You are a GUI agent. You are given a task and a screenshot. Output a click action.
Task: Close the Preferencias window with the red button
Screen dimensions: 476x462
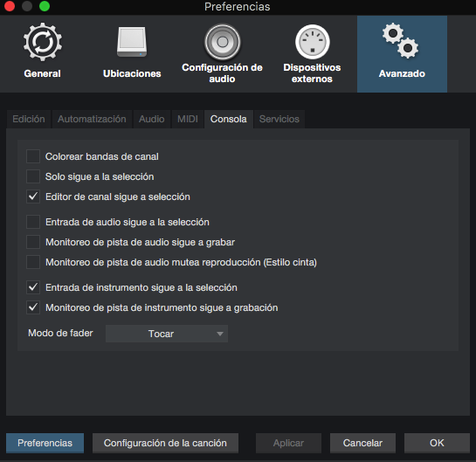point(10,6)
